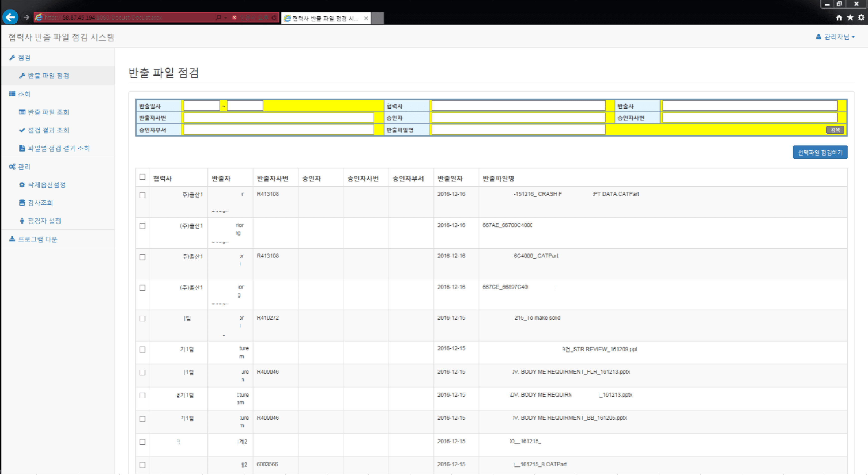Click the 승인자부서 input field
This screenshot has width=868, height=475.
(x=279, y=130)
